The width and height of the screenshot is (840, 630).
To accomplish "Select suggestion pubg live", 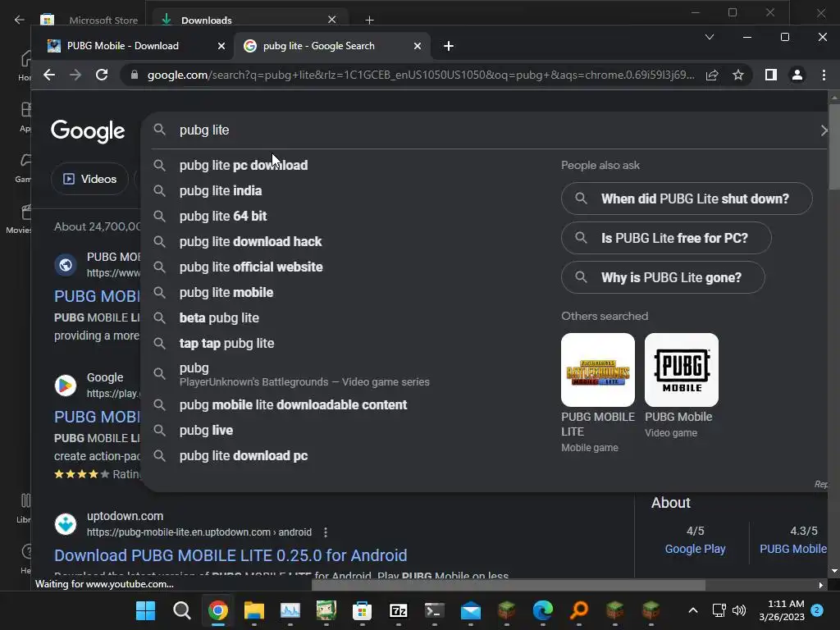I will [x=206, y=430].
